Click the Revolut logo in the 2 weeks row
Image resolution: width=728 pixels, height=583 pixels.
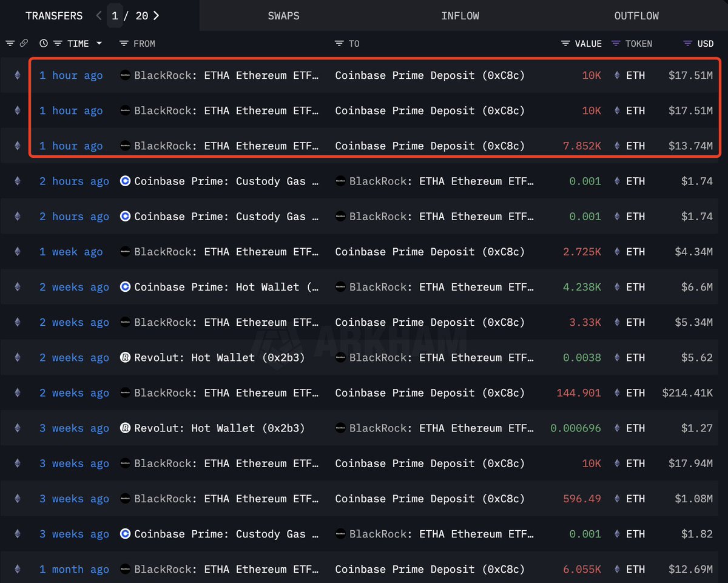(125, 357)
